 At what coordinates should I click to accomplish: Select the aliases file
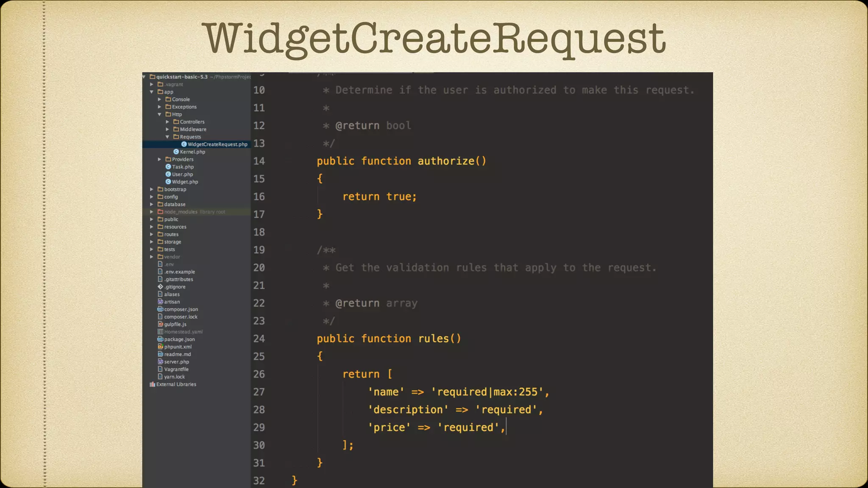(x=172, y=294)
